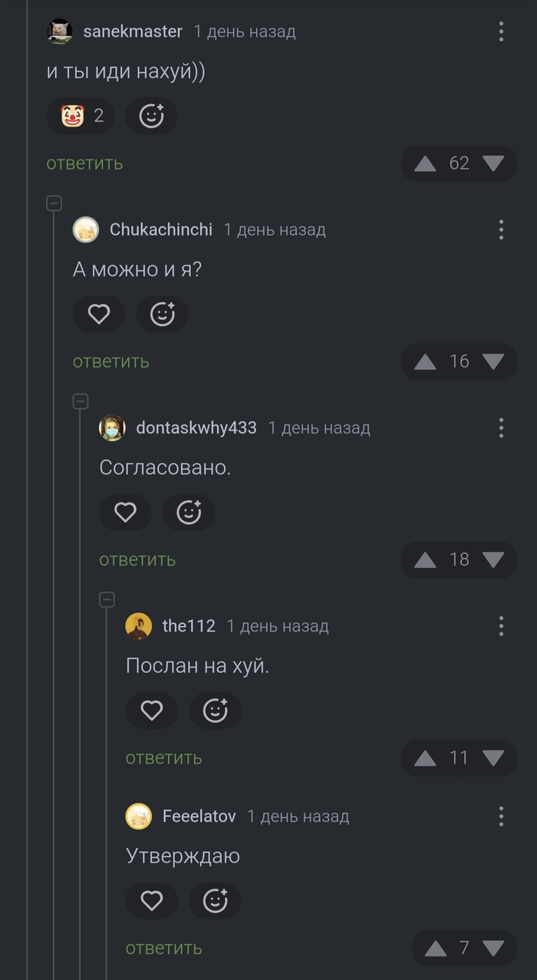Open Feeelatov's profile avatar
537x980 pixels.
(139, 816)
